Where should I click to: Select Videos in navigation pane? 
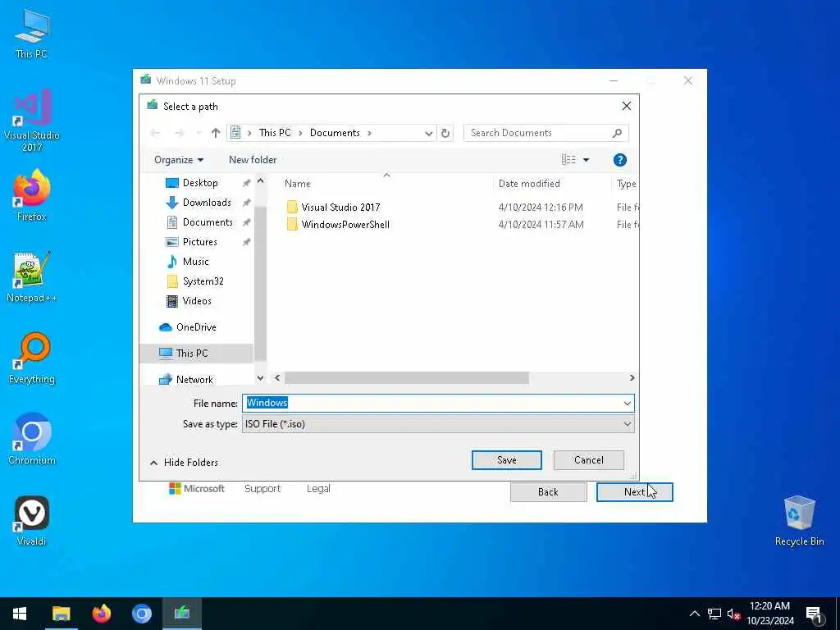point(197,301)
